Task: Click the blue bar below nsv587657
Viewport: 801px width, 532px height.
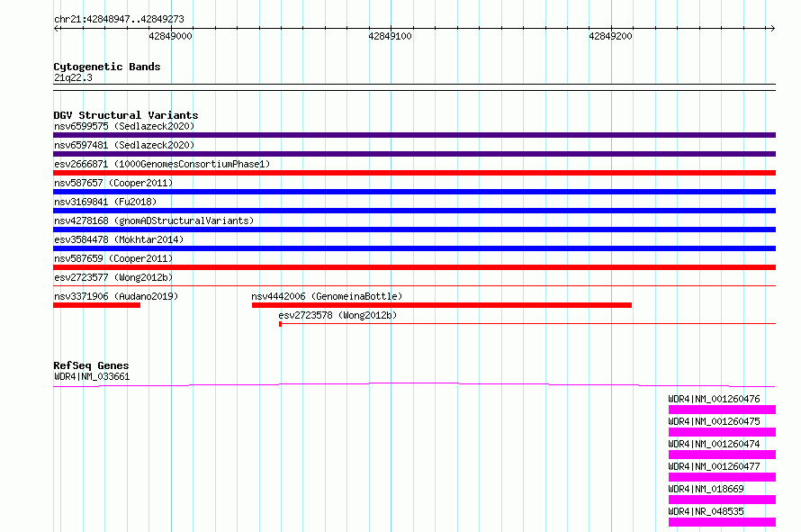Action: [414, 192]
